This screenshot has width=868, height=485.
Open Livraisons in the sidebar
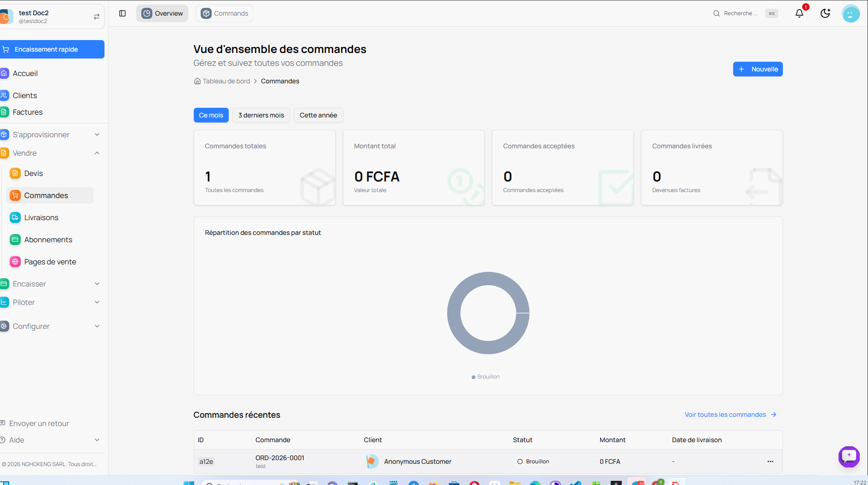click(41, 217)
